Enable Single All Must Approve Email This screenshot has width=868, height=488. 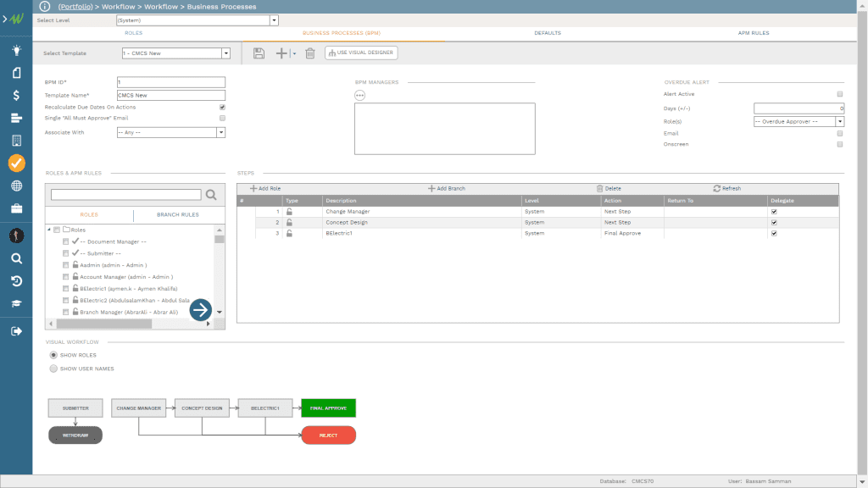tap(222, 118)
